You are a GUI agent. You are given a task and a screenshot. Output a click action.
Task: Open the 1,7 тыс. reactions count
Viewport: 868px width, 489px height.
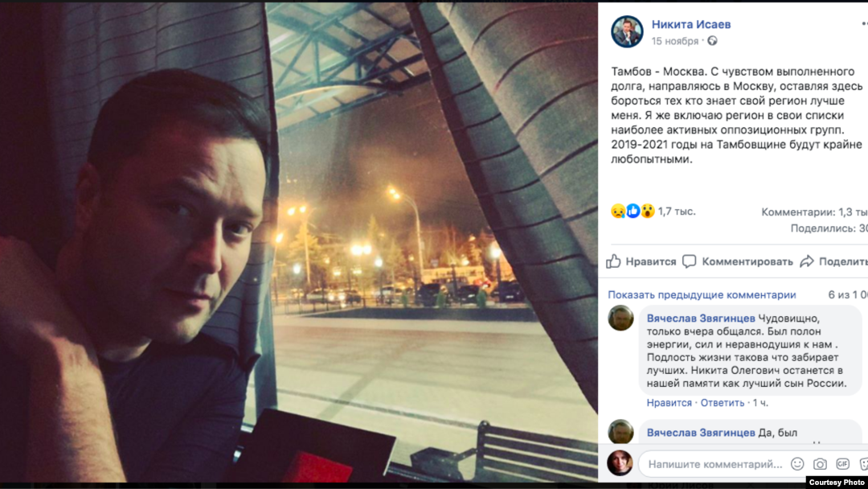point(677,212)
